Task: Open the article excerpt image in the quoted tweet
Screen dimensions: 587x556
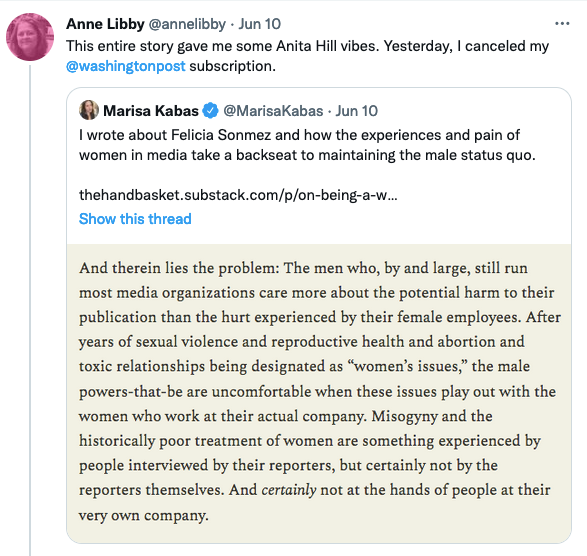Action: tap(319, 393)
